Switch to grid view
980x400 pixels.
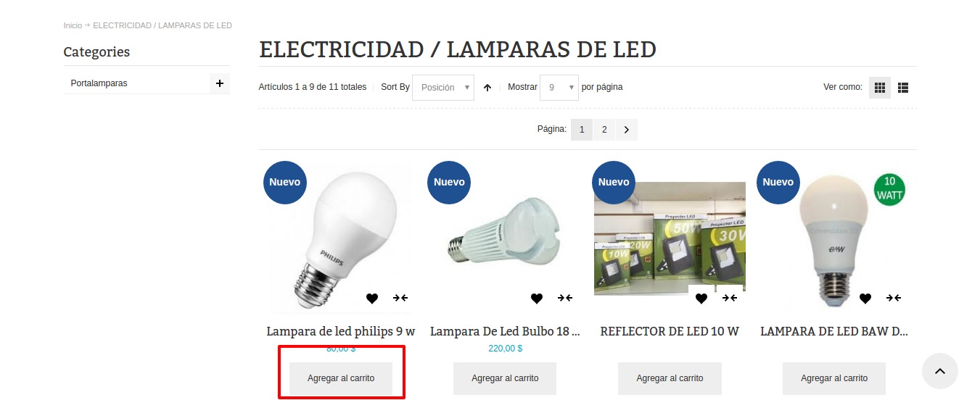coord(880,88)
